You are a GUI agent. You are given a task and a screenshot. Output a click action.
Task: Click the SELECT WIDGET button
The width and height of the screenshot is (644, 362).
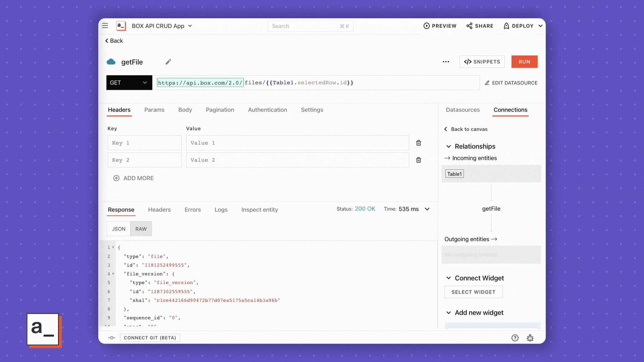[473, 292]
